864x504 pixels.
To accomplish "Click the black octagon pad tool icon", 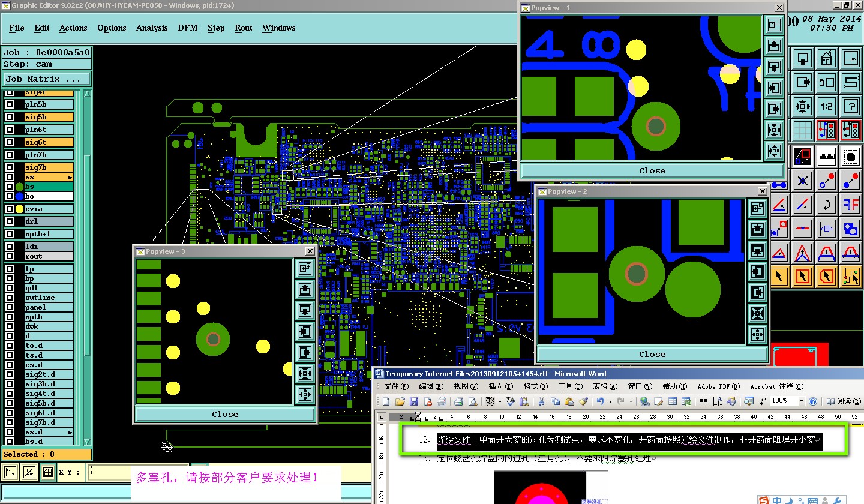I will click(x=850, y=157).
